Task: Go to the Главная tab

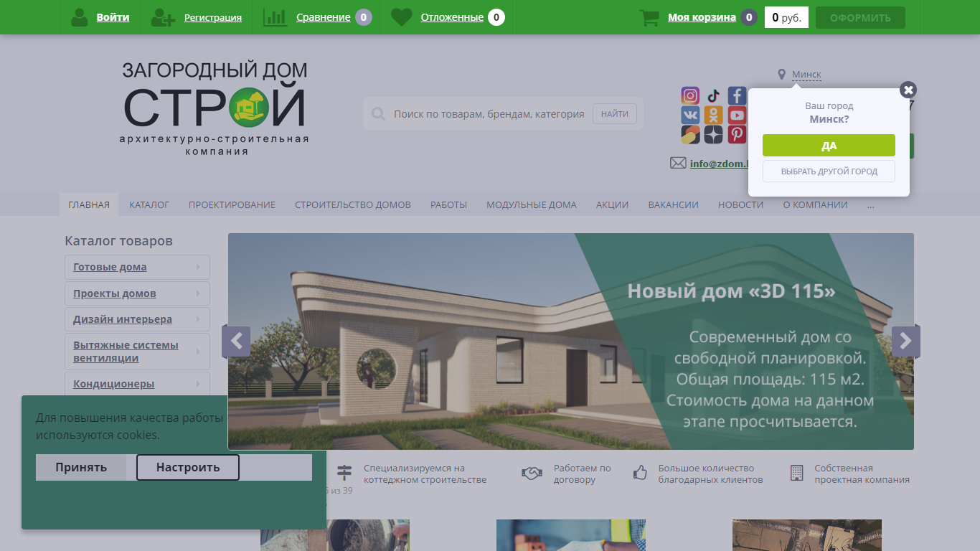Action: 89,204
